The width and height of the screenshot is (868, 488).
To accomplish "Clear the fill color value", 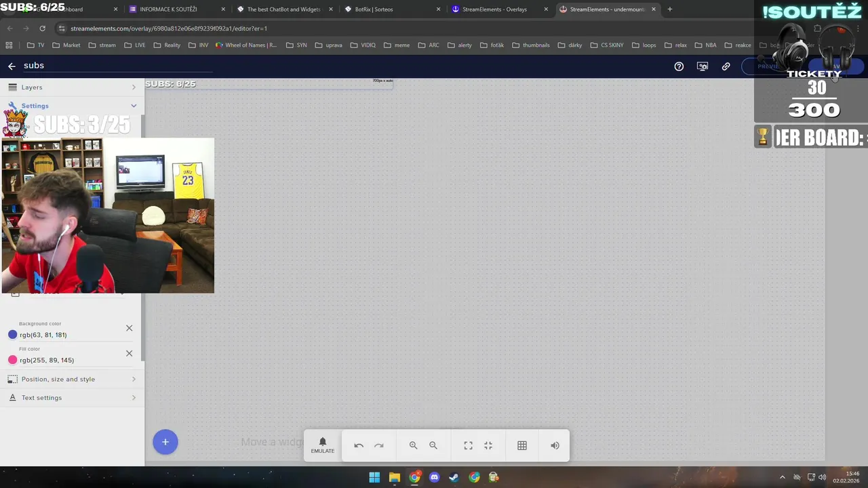I will (x=129, y=353).
